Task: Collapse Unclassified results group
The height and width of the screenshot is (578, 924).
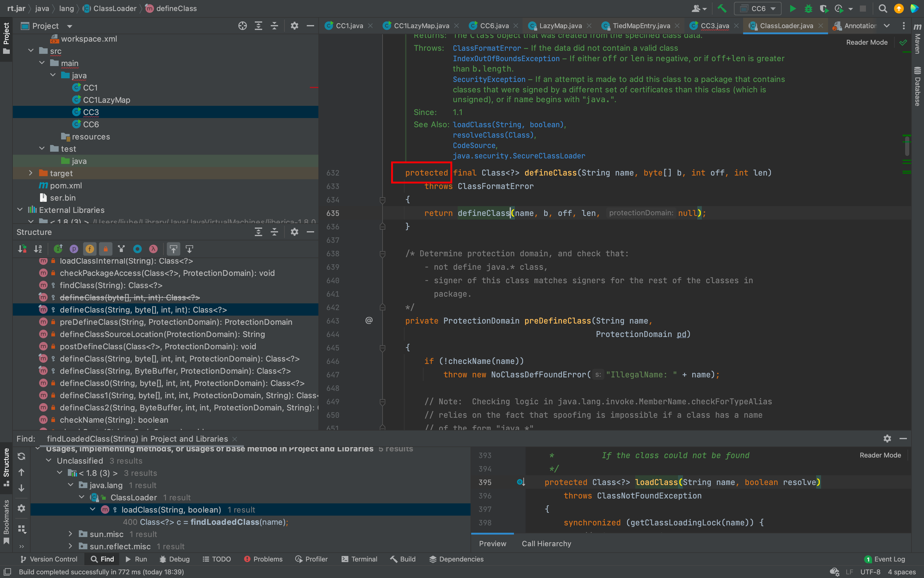Action: tap(49, 461)
